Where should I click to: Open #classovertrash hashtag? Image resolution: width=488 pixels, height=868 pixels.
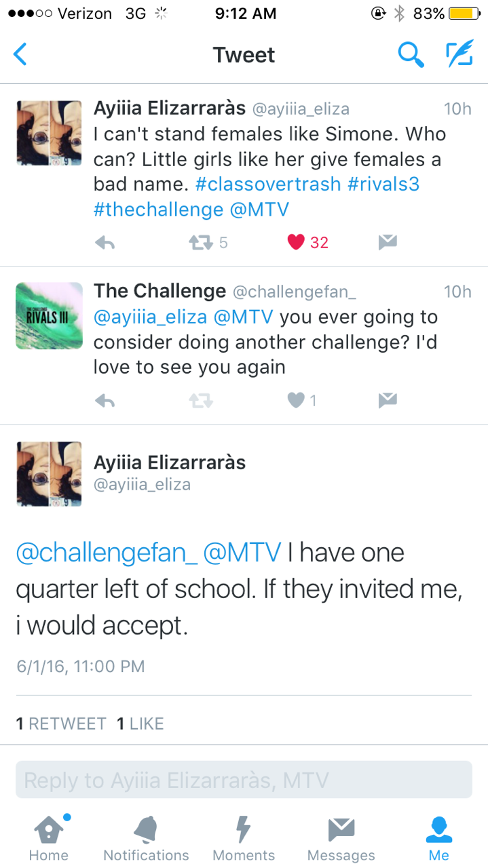click(268, 184)
